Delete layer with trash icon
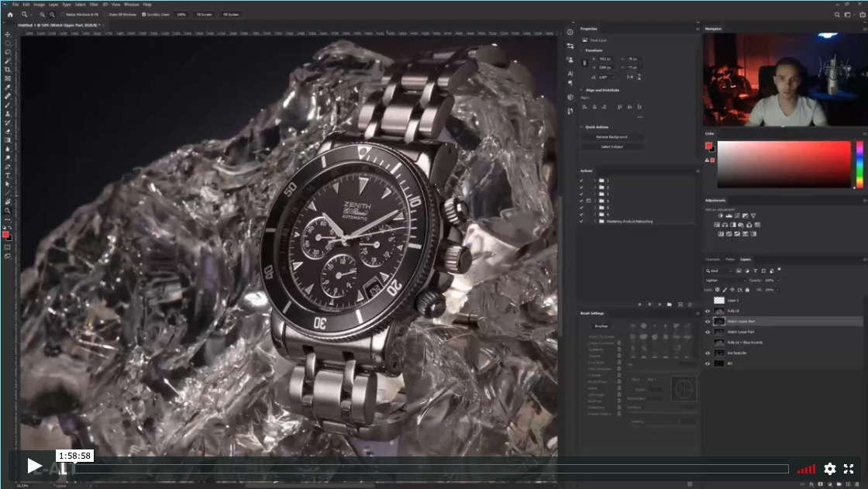The image size is (868, 489). coord(857,484)
